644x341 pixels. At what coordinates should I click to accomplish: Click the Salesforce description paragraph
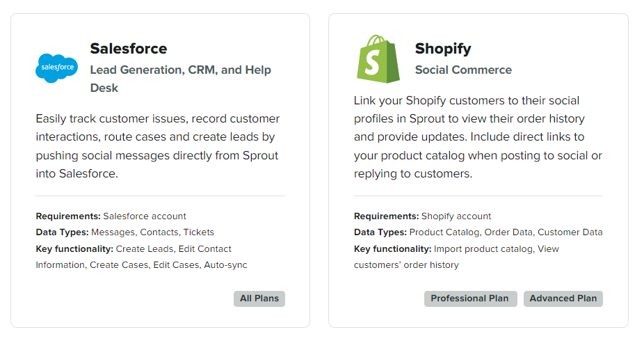click(158, 146)
